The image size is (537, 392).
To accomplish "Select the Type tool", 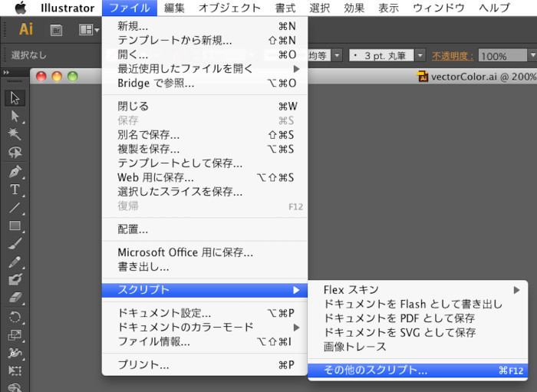I will coord(15,189).
